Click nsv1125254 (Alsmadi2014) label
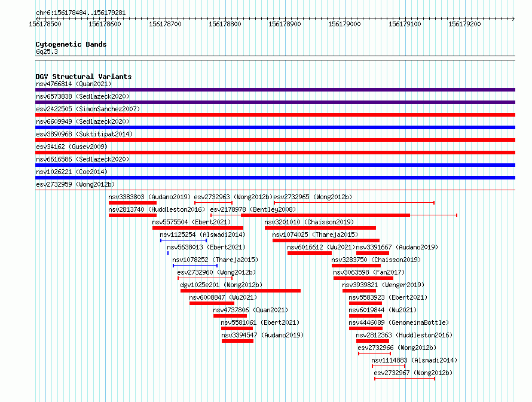The image size is (532, 402). tap(203, 234)
